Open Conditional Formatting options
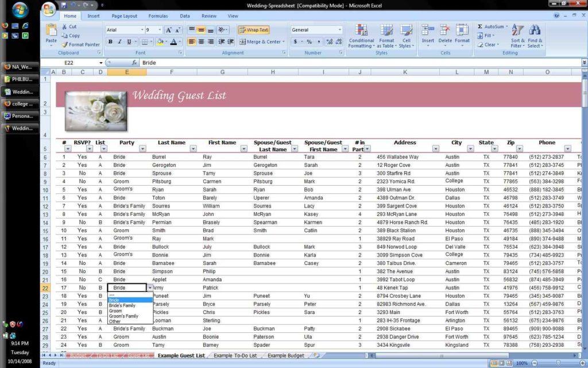 [x=361, y=36]
